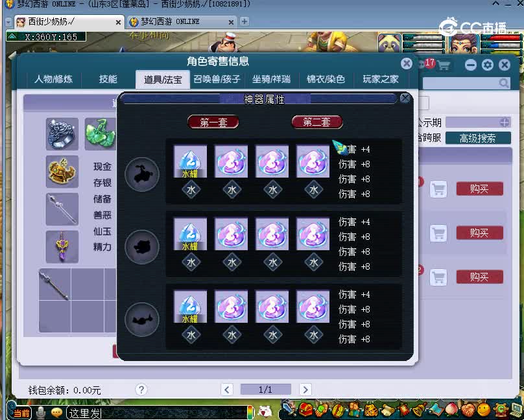Click first row 水耀 spirit stone
The height and width of the screenshot is (420, 524).
(x=190, y=161)
